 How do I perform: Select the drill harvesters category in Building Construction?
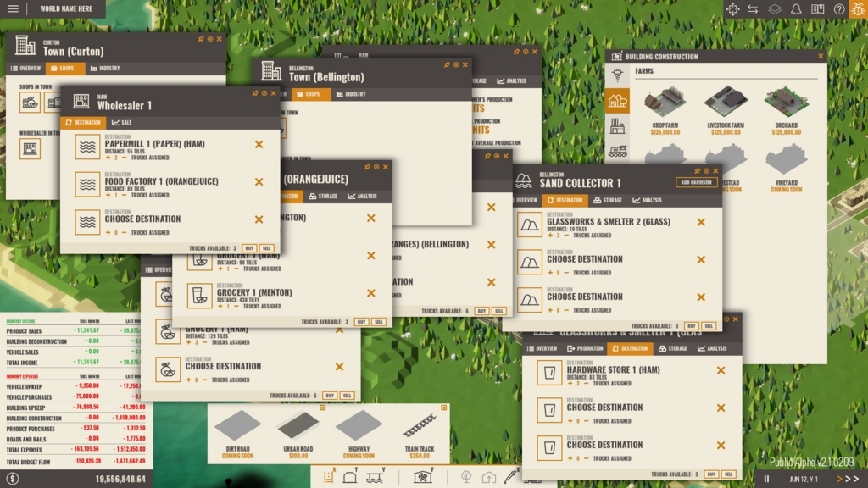(x=617, y=75)
